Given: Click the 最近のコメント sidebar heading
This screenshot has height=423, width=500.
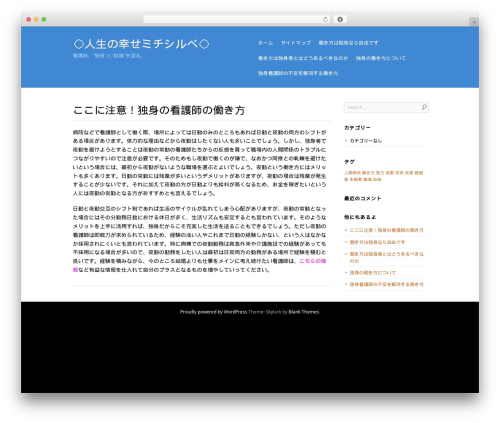Looking at the screenshot, I should (x=363, y=198).
